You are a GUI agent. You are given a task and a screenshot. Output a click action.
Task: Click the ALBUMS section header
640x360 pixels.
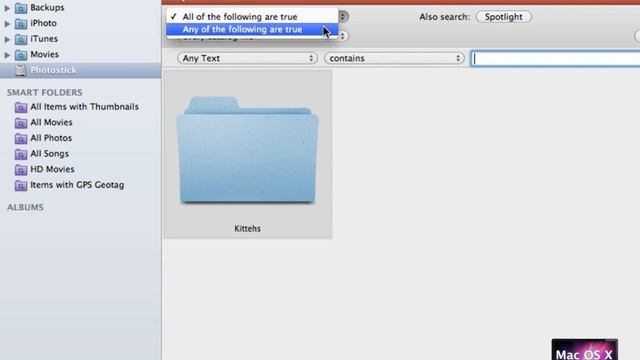[x=25, y=207]
